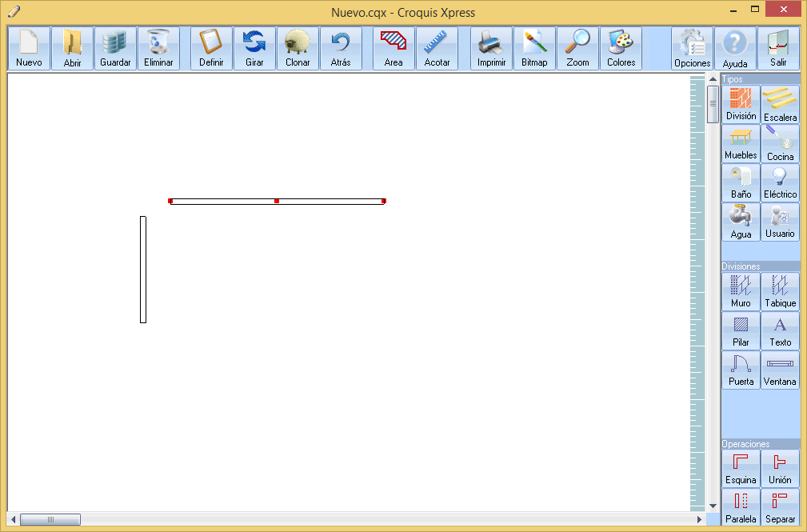Click the vertical scrollbar down arrow

[713, 506]
